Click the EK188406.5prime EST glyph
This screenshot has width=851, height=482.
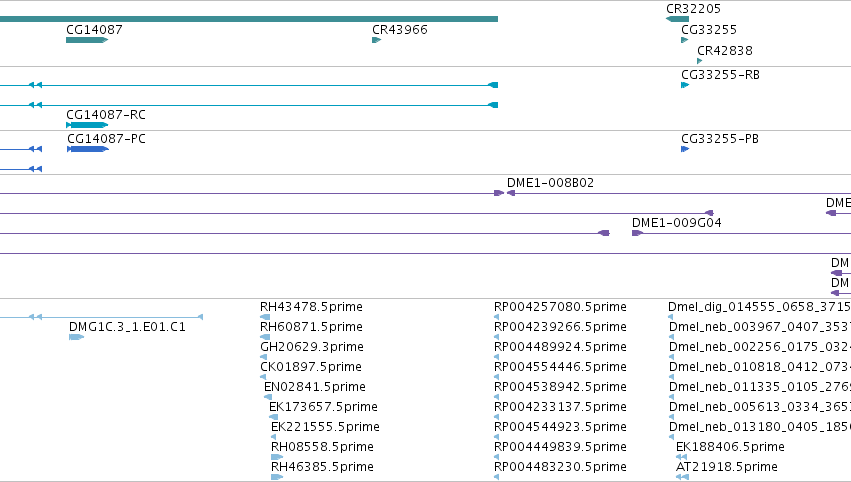(x=682, y=457)
